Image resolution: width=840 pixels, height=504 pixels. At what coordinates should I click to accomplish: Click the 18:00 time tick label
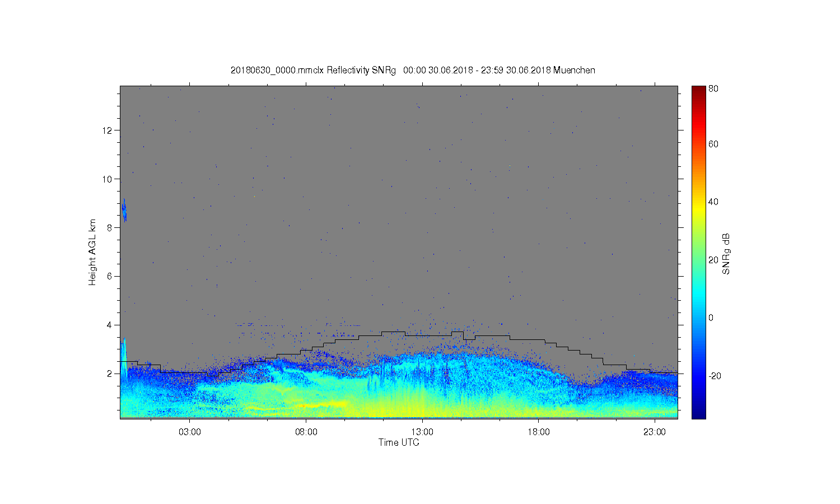[539, 432]
